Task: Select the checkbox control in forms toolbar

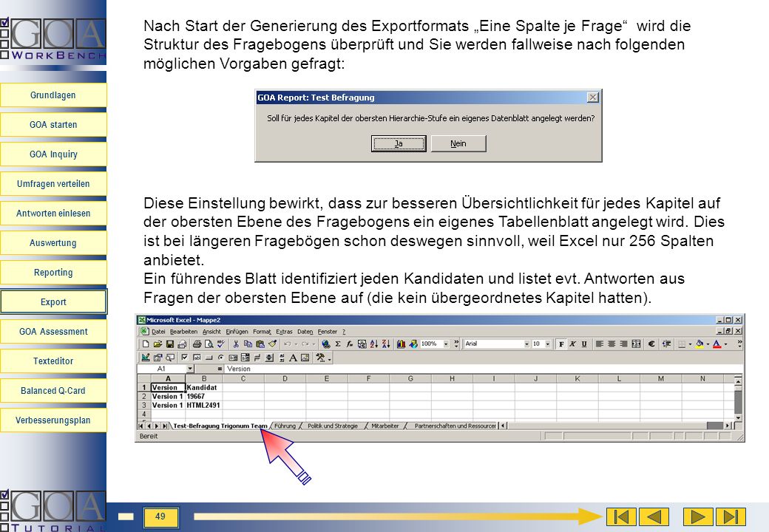Action: [x=184, y=358]
